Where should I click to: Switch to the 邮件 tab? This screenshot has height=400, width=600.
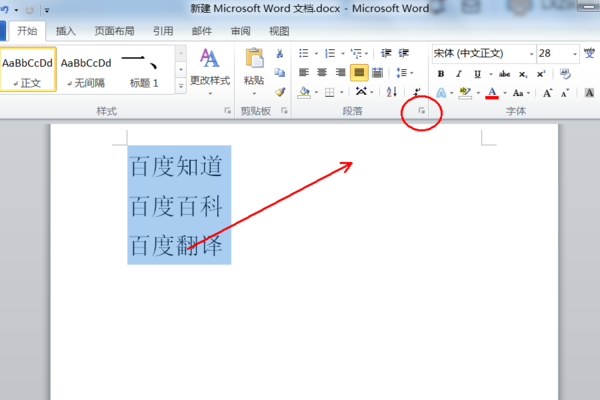pos(202,31)
